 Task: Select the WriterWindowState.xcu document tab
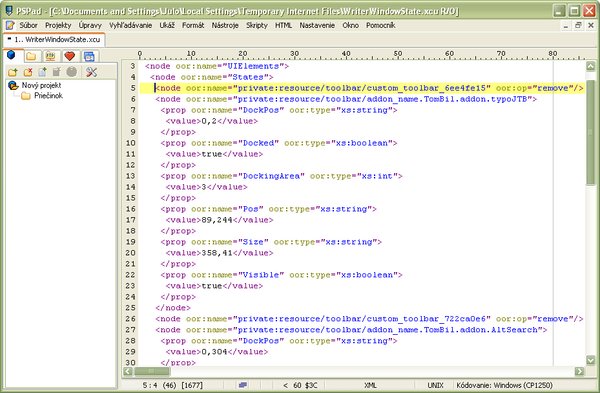tap(54, 39)
